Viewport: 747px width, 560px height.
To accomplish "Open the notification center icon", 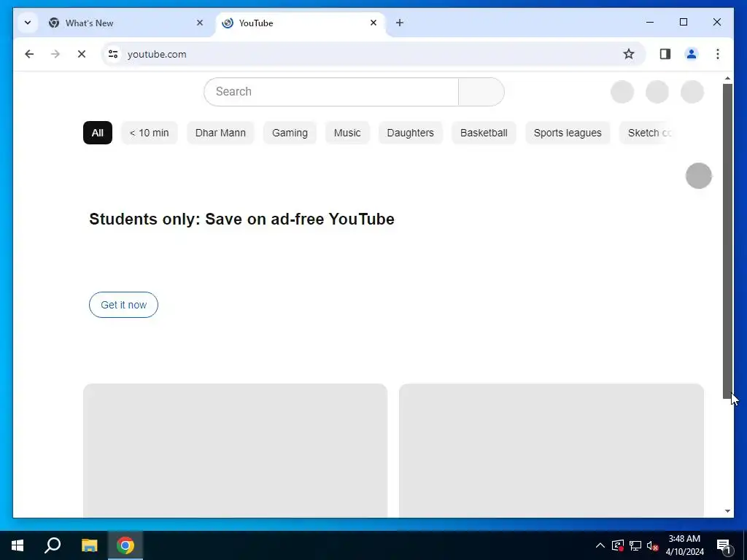I will click(724, 545).
